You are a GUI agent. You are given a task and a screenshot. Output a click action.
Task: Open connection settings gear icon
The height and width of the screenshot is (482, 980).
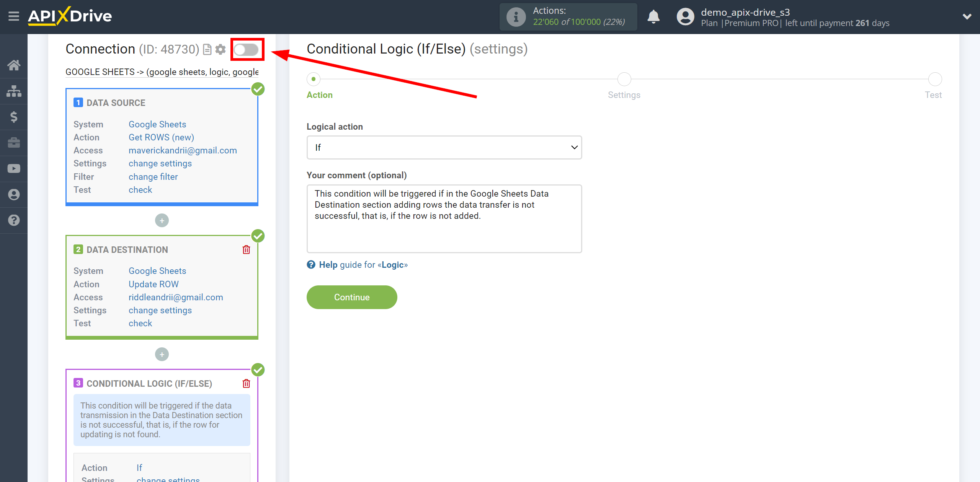tap(220, 49)
